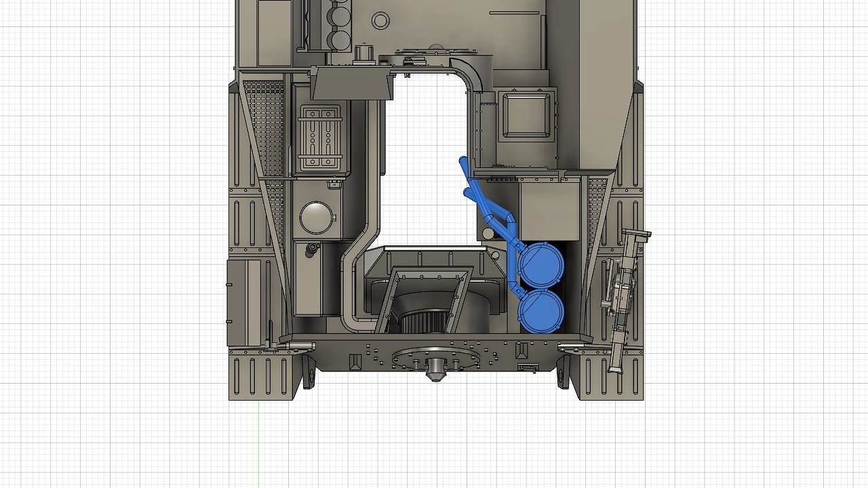The height and width of the screenshot is (488, 868).
Task: Click the ribbed rectangular box on left
Action: [x=321, y=138]
